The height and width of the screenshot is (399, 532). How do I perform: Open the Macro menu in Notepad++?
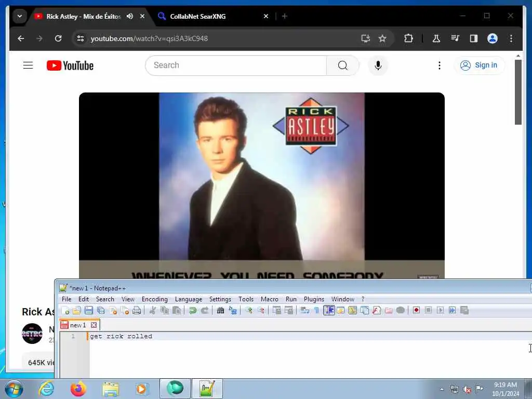tap(270, 299)
